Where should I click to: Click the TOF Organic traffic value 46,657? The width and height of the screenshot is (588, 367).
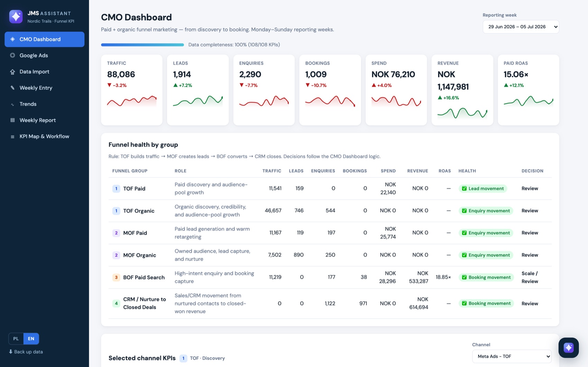[273, 210]
